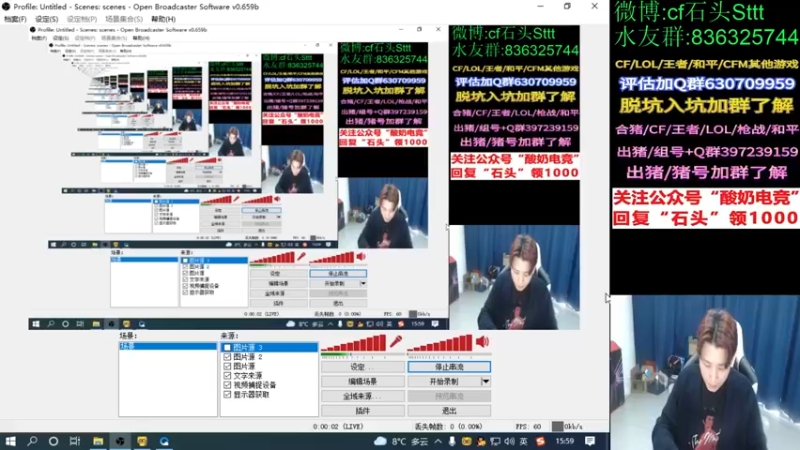The image size is (800, 450).
Task: Open Cortana circle on the taskbar
Action: click(54, 441)
